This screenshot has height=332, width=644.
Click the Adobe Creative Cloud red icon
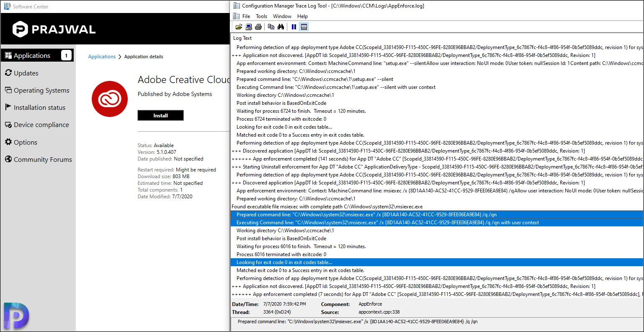click(110, 99)
